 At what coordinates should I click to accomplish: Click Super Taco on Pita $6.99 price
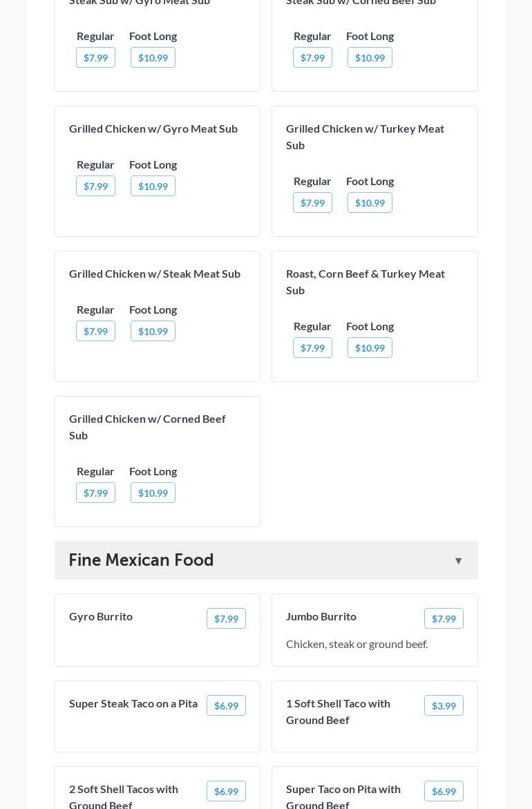444,791
